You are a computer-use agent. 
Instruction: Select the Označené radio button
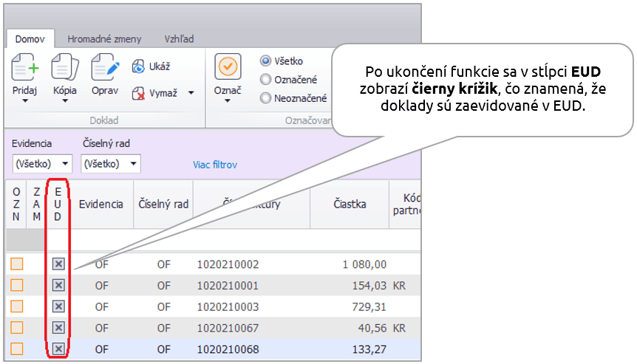click(266, 79)
